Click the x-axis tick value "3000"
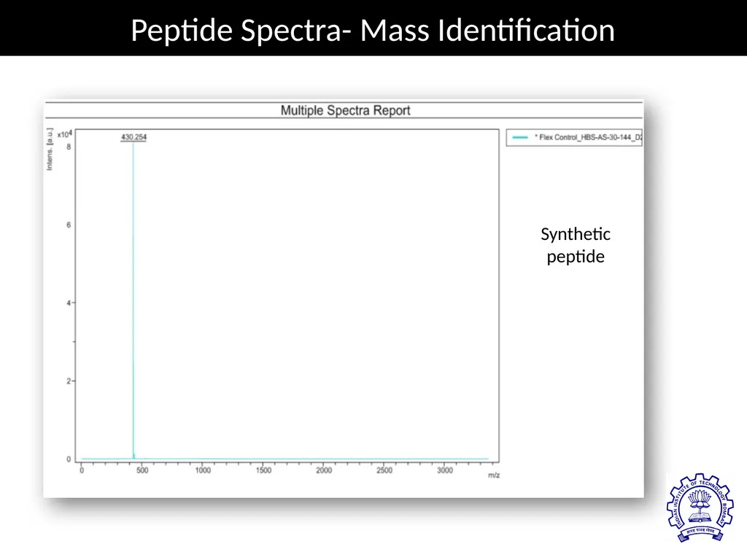Screen dimensions: 747x560 (x=445, y=470)
